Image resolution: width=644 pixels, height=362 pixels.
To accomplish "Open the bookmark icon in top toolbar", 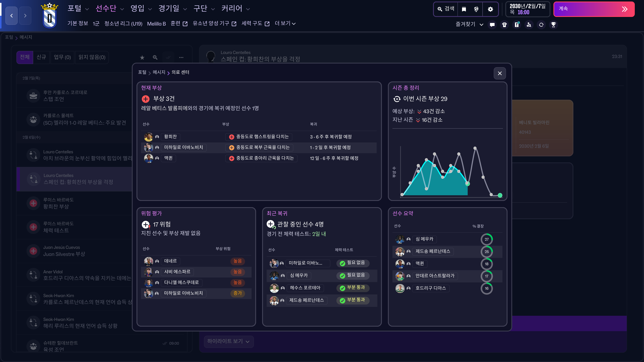I will click(x=464, y=9).
